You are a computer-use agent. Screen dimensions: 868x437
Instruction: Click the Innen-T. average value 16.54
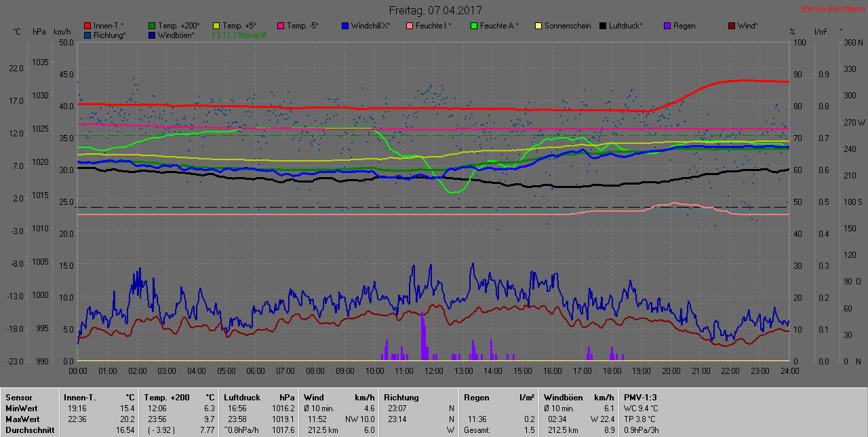[x=125, y=430]
